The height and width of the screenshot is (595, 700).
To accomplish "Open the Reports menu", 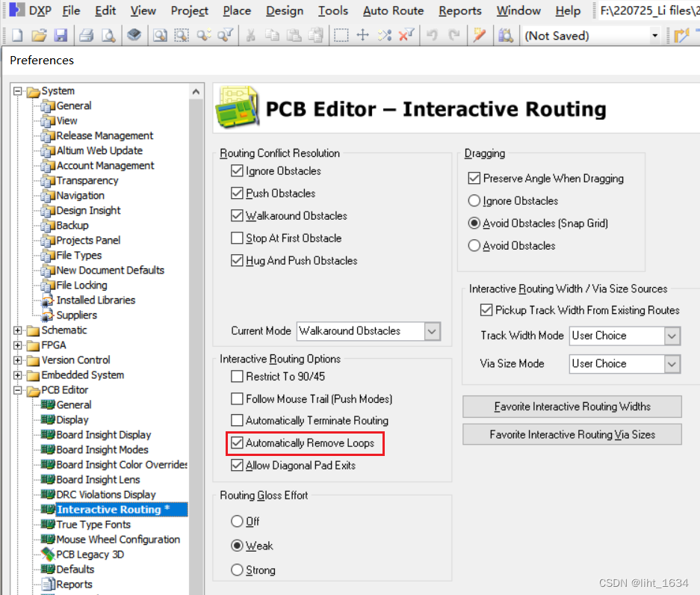I will (x=460, y=10).
